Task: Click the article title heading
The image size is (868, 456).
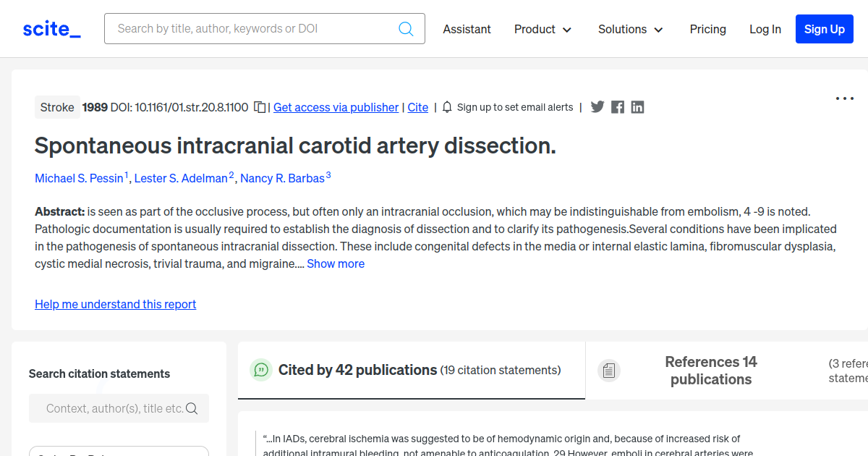Action: (295, 145)
